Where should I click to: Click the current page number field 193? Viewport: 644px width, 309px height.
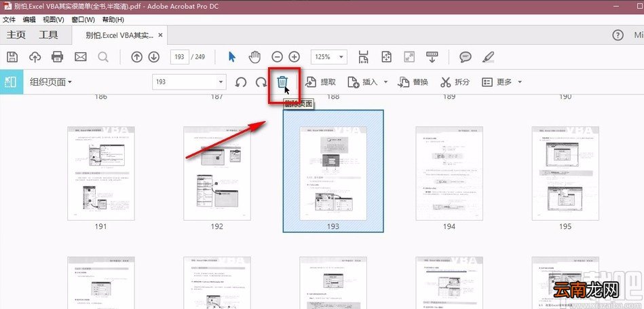click(179, 56)
